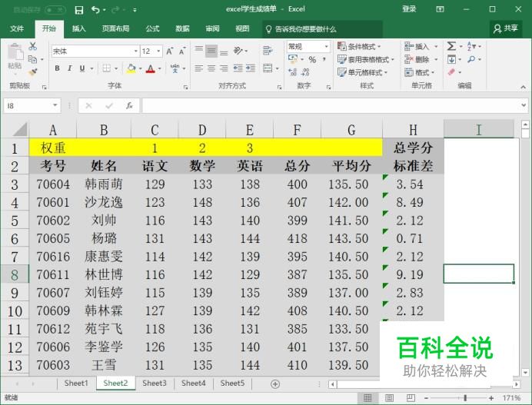Open the Name Box dropdown arrow
The height and width of the screenshot is (405, 532).
55,105
